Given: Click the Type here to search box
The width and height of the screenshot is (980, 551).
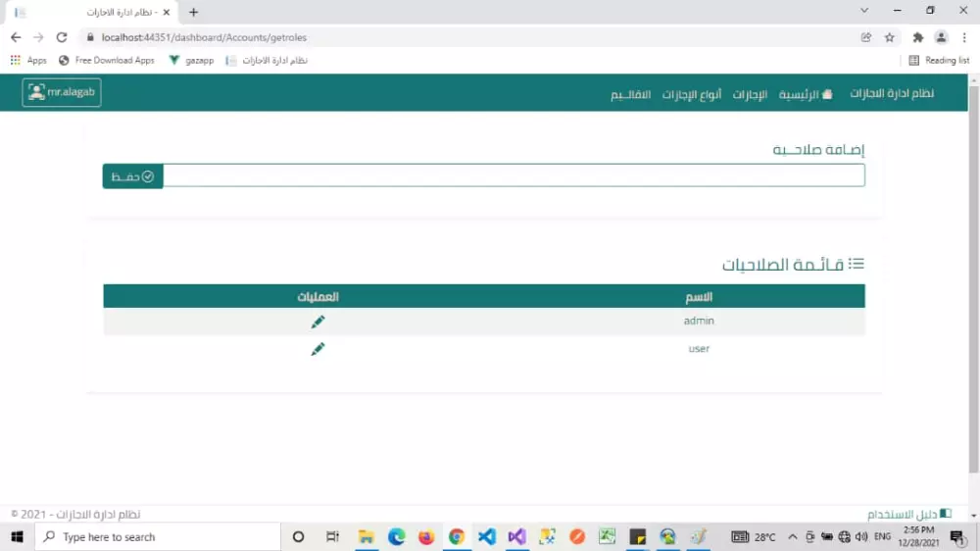Looking at the screenshot, I should [158, 536].
